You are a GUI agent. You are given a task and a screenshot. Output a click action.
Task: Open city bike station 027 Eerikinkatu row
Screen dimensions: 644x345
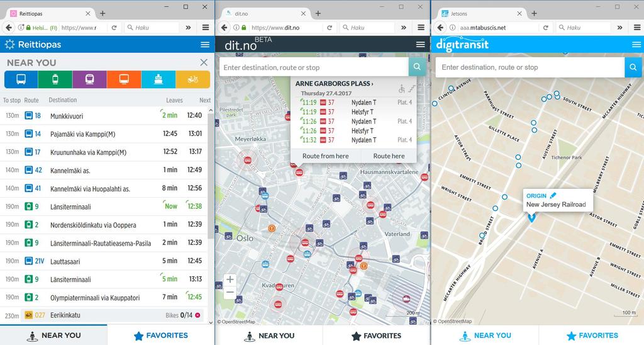point(104,315)
